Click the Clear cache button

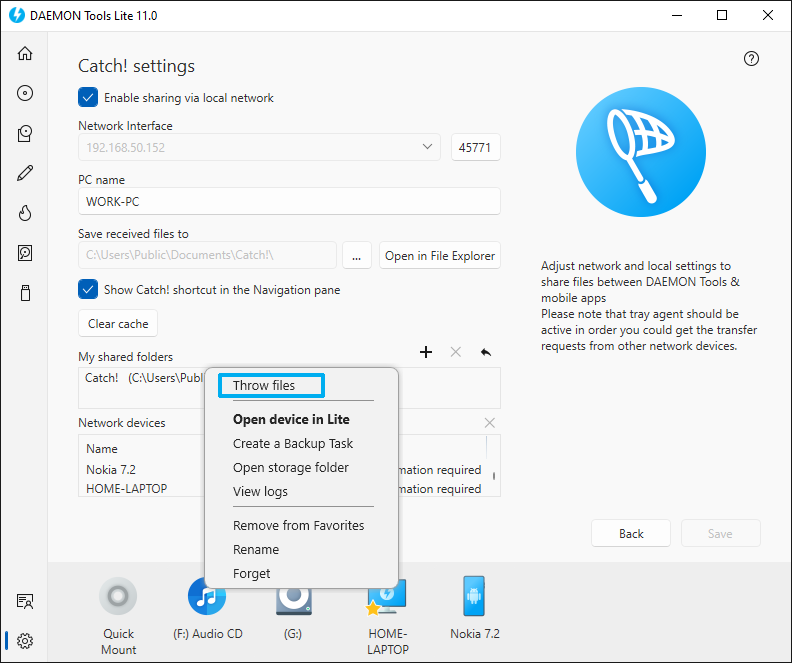(x=118, y=323)
